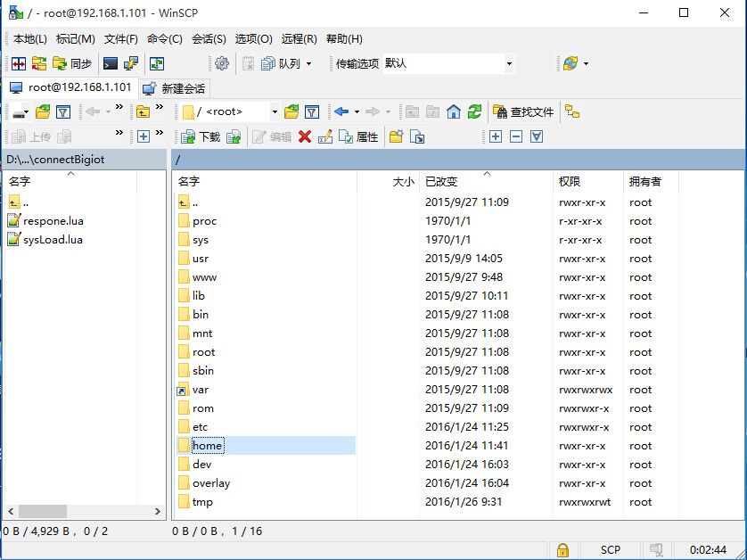
Task: Click the directory tree toggle icon
Action: [x=571, y=112]
